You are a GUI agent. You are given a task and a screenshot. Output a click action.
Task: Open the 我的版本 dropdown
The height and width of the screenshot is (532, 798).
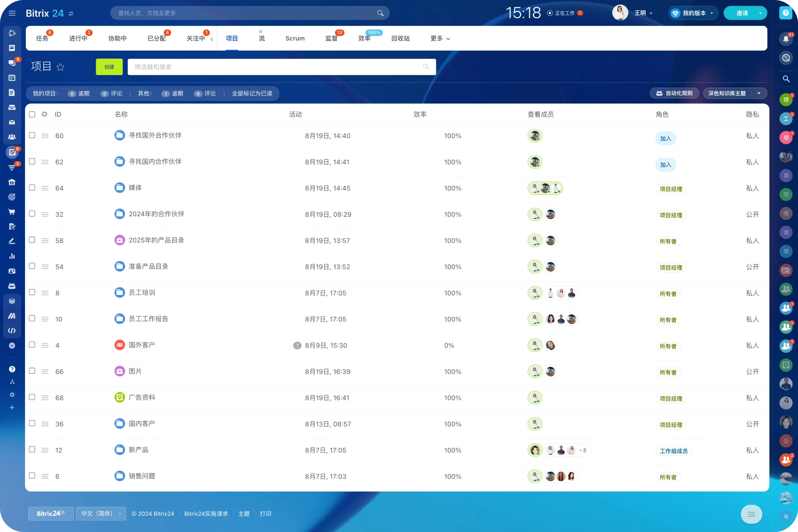693,13
